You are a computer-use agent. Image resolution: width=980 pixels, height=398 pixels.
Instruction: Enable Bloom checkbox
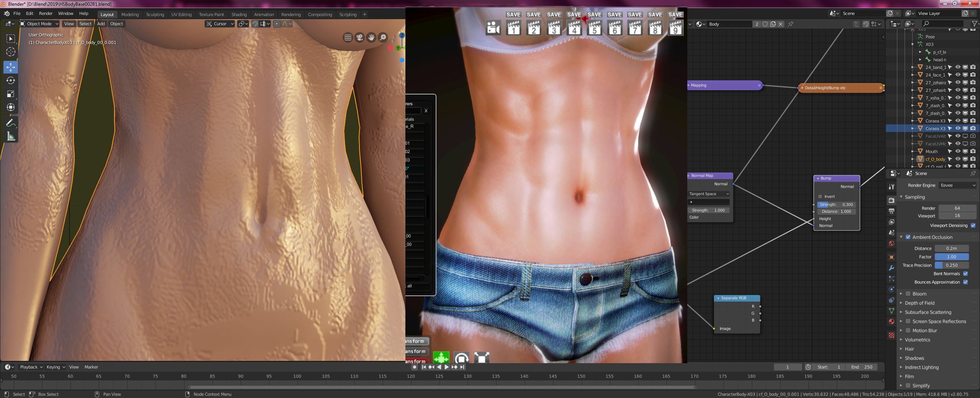[x=908, y=294]
